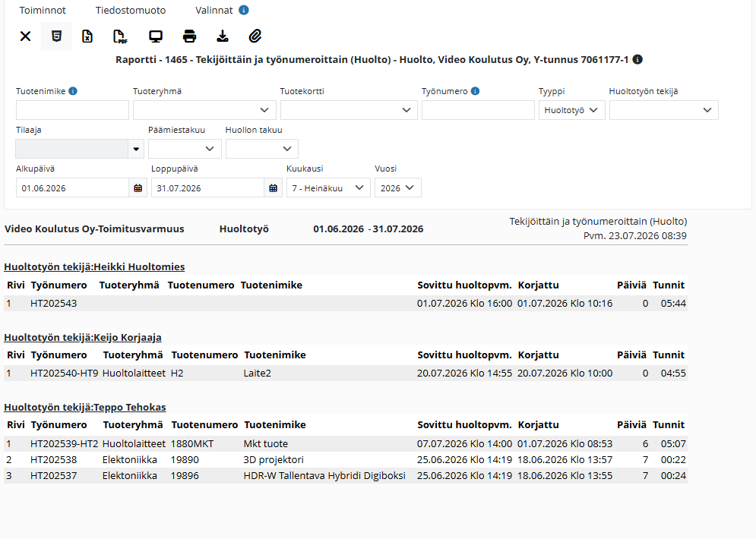
Task: Choose the PDF file format icon
Action: click(x=120, y=36)
